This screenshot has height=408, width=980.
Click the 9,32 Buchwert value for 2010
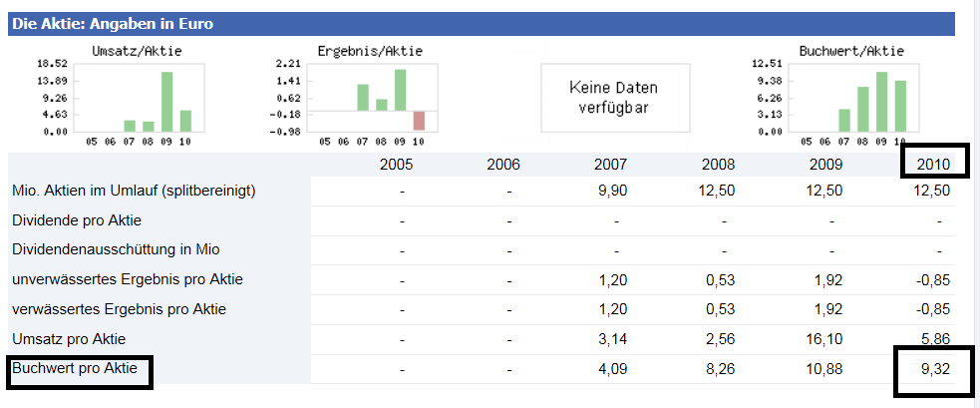pos(935,370)
